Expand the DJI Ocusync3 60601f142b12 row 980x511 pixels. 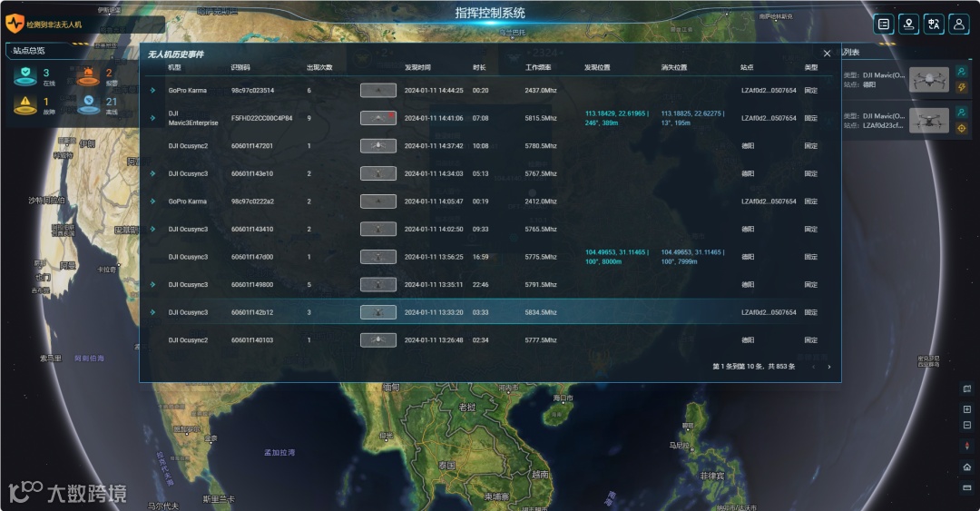coord(152,312)
